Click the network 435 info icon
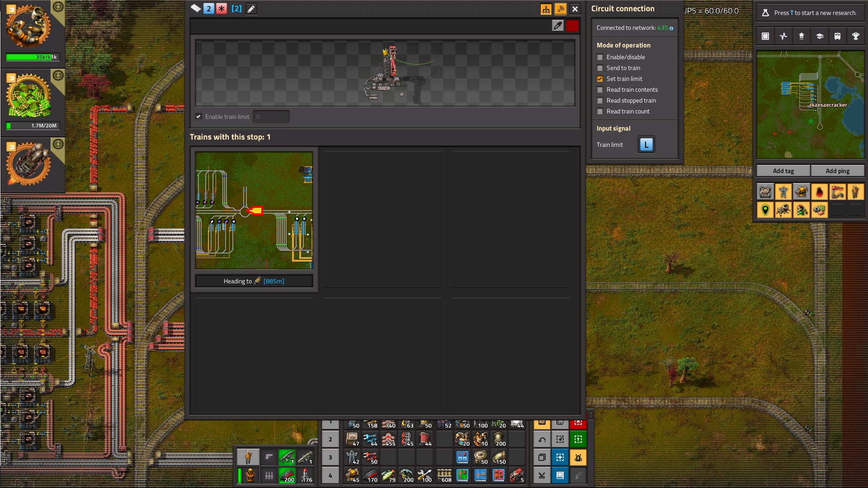868x488 pixels. [x=671, y=28]
